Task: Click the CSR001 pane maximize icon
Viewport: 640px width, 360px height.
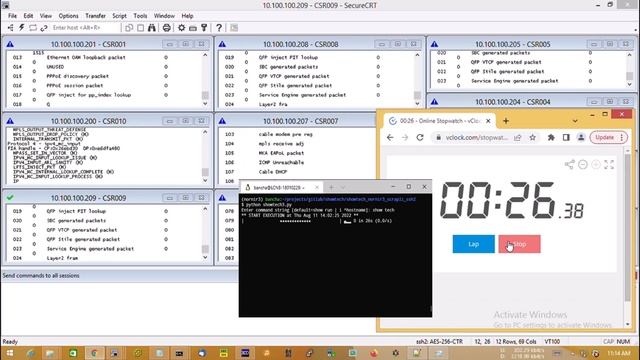Action: (185, 44)
